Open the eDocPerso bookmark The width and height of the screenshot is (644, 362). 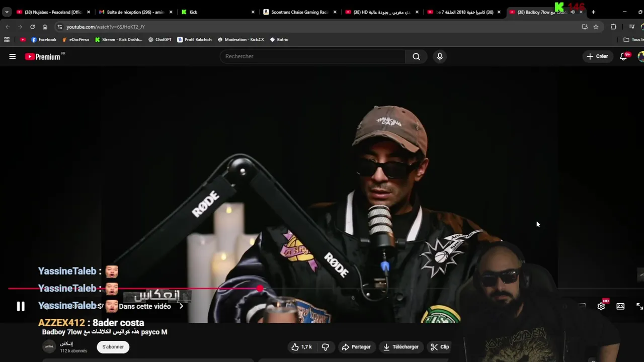pos(75,40)
